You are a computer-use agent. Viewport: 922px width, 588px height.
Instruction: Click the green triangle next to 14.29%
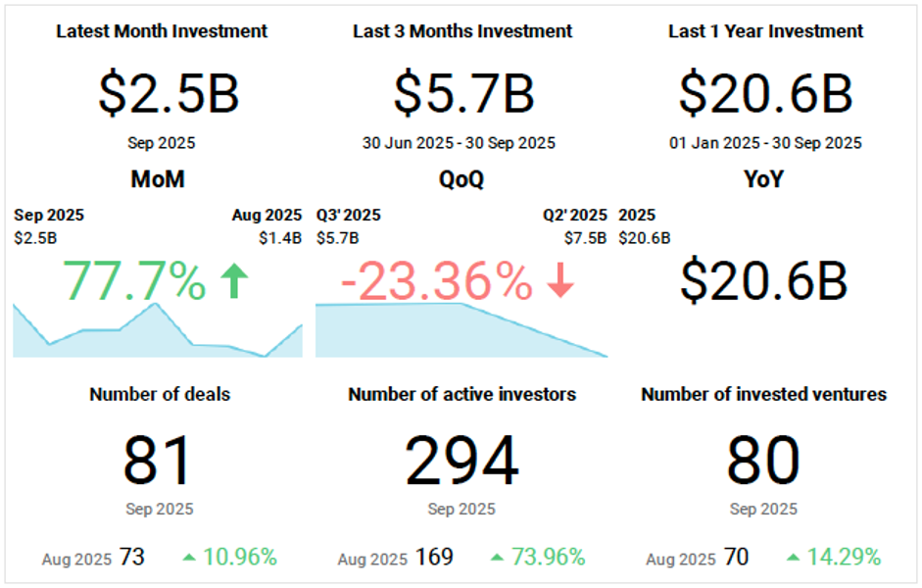[793, 558]
